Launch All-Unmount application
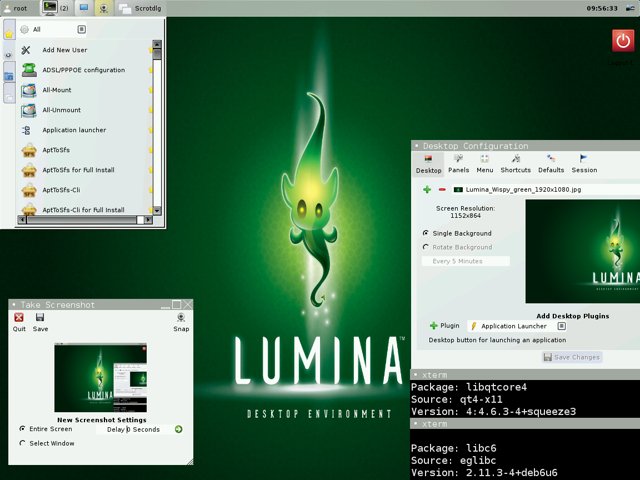The width and height of the screenshot is (640, 480). (x=85, y=110)
